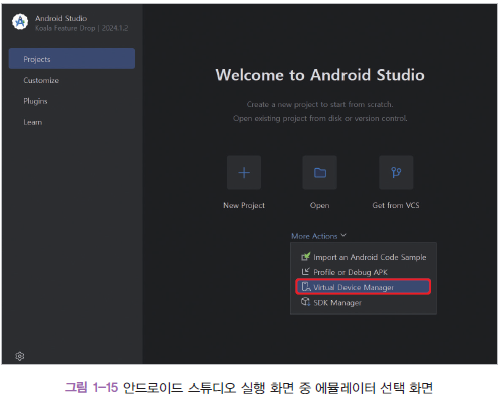Click the New Project plus icon
500x400 pixels.
[244, 173]
